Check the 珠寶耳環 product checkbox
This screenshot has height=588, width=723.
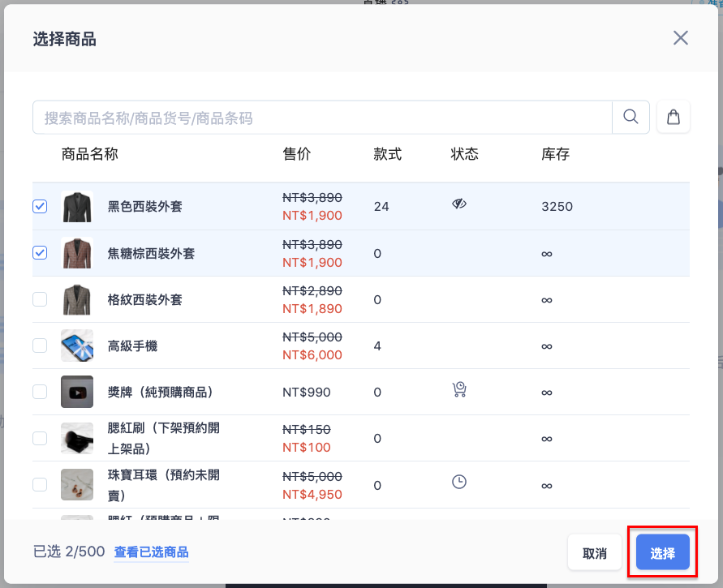coord(40,485)
